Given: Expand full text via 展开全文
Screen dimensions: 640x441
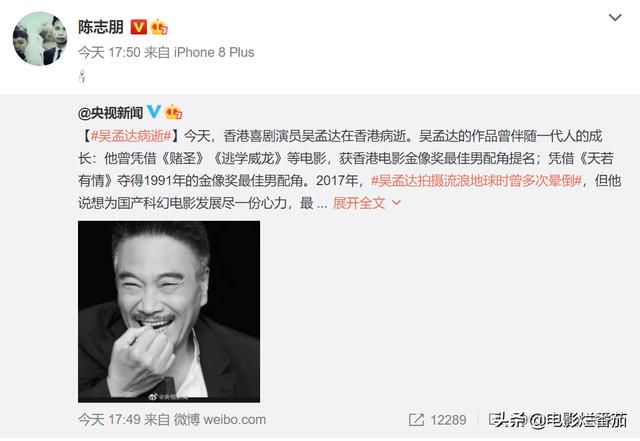Looking at the screenshot, I should (x=359, y=203).
